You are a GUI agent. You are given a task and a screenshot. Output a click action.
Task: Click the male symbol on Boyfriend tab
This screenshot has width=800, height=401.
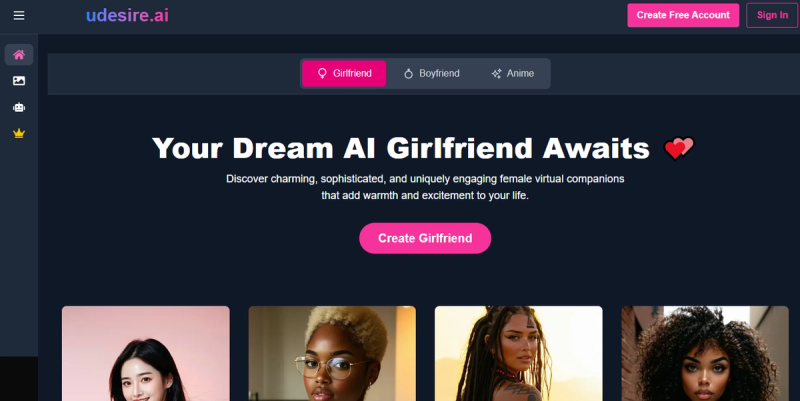[x=408, y=73]
